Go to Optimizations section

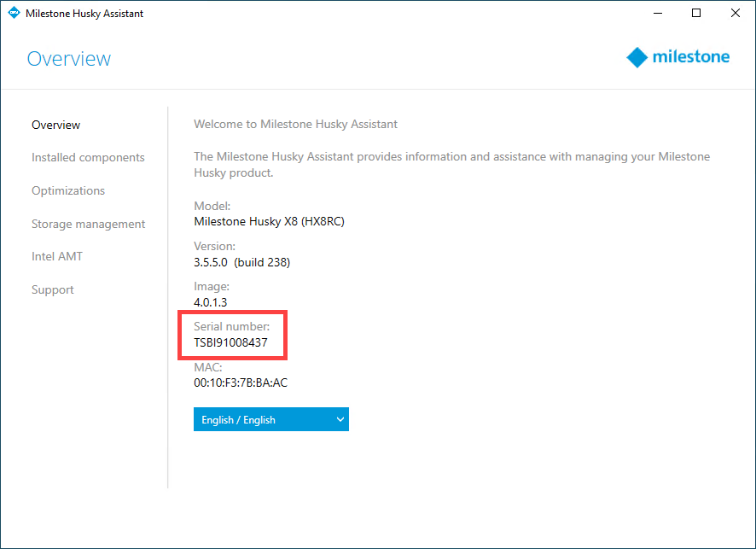(68, 190)
